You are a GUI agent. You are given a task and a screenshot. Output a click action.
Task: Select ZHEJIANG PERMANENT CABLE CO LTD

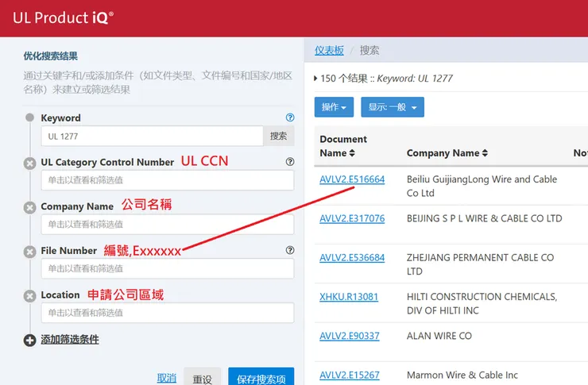point(481,264)
